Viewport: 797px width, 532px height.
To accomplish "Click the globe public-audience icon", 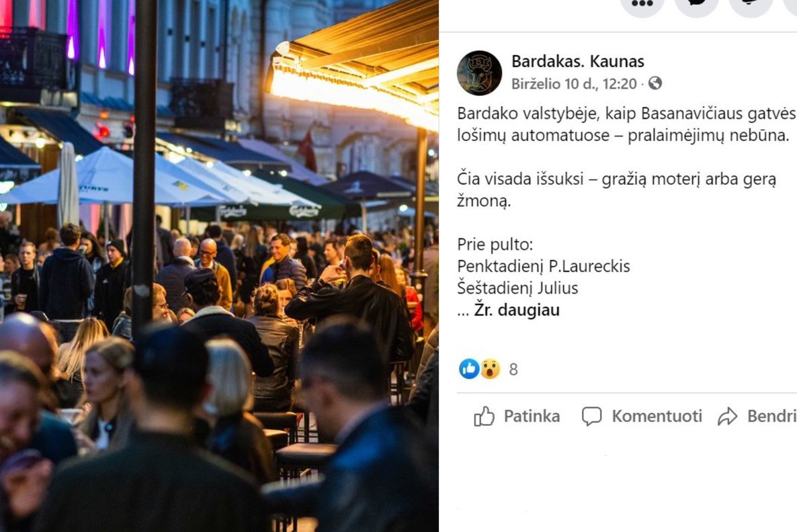I will pyautogui.click(x=655, y=83).
